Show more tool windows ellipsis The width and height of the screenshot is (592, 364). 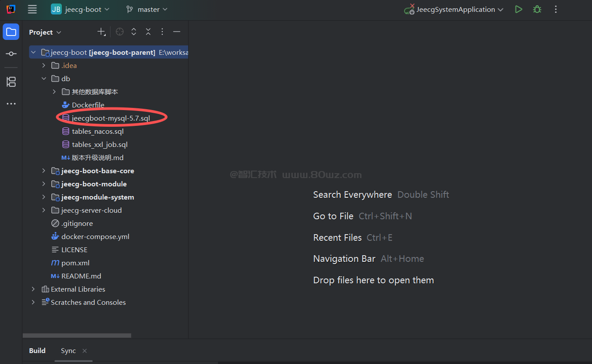[x=11, y=104]
